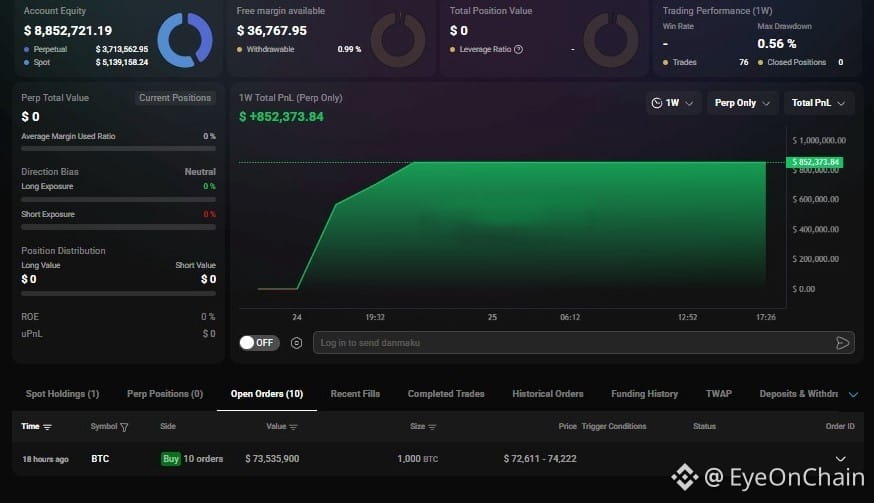Viewport: 874px width, 503px height.
Task: Click the uPnL $0 row
Action: pyautogui.click(x=118, y=334)
